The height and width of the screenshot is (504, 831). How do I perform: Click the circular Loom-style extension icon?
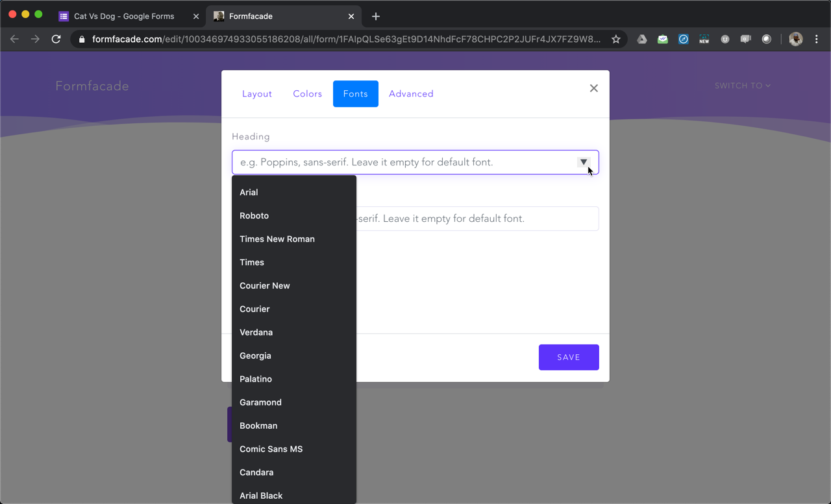pyautogui.click(x=766, y=39)
